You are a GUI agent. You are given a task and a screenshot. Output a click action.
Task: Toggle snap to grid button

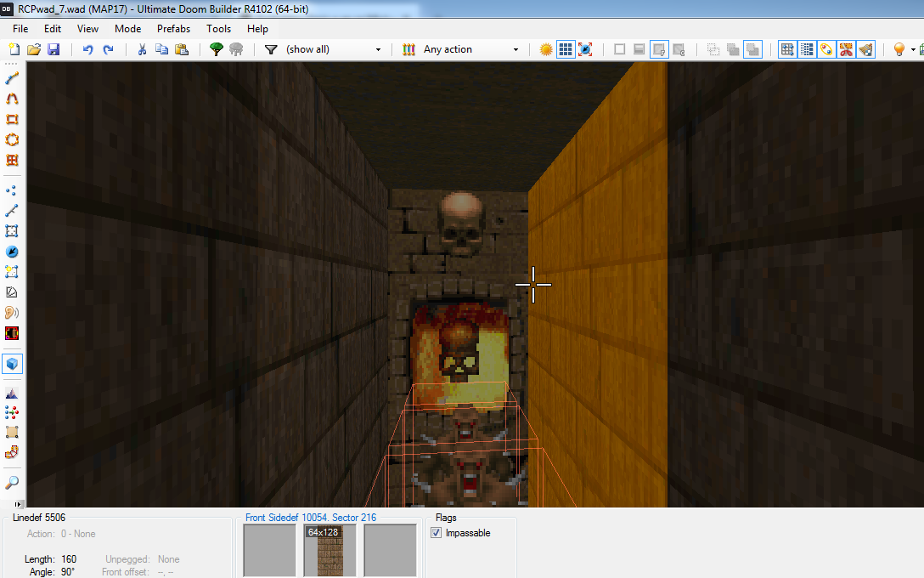point(787,49)
